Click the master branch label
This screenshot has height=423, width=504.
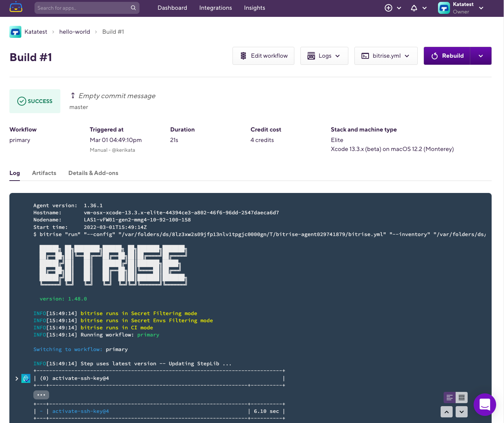[79, 107]
